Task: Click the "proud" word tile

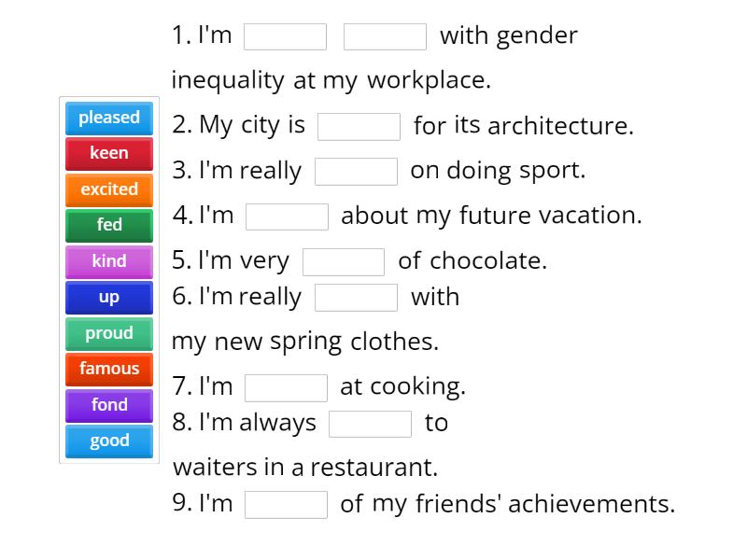Action: click(108, 333)
